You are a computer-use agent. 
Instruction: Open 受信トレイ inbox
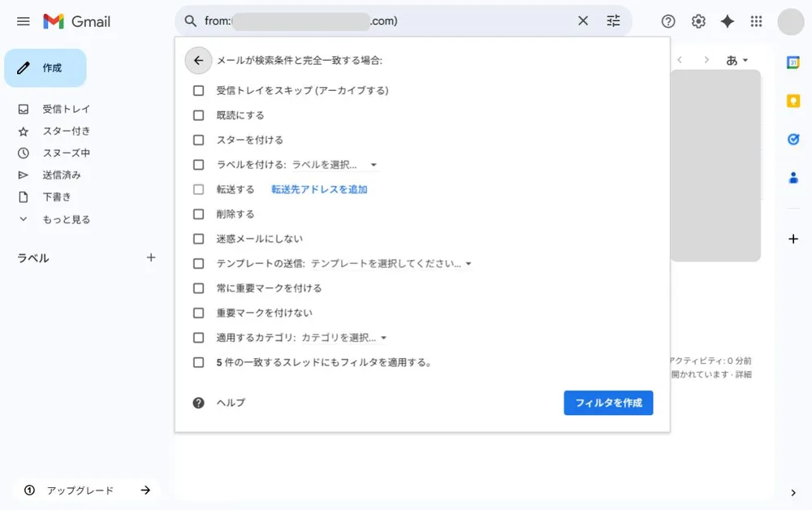click(67, 110)
